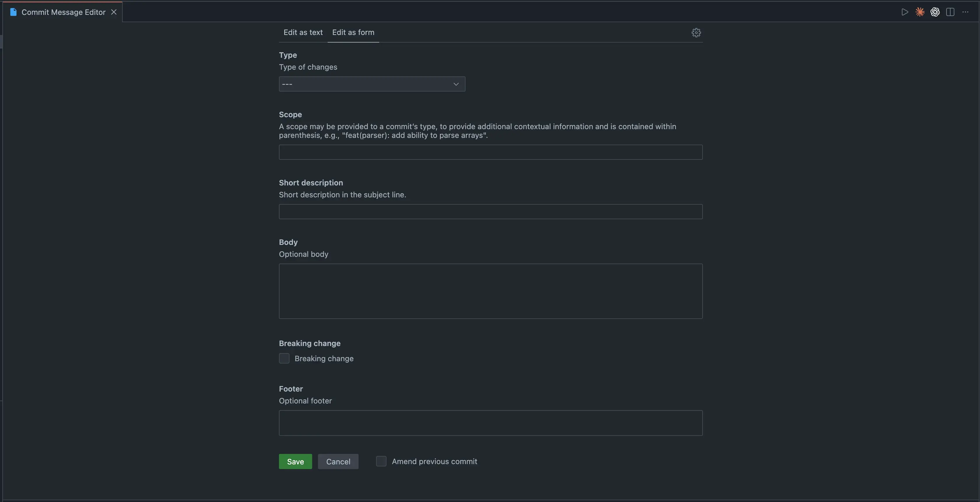The width and height of the screenshot is (980, 502).
Task: Click the 'Optional body' description text
Action: click(x=303, y=254)
